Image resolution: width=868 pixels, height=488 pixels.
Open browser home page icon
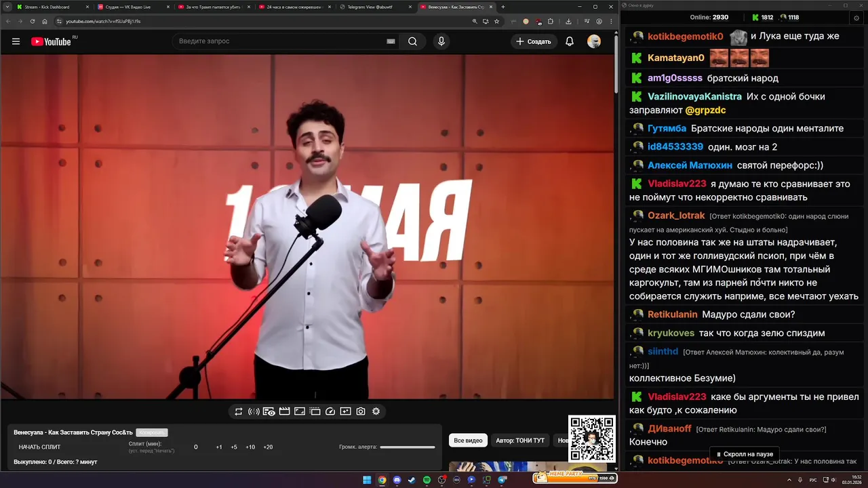[x=44, y=21]
